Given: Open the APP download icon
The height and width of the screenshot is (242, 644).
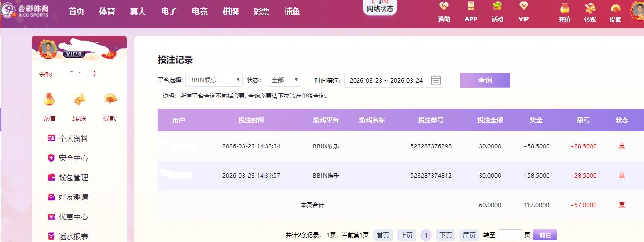Looking at the screenshot, I should 471,6.
